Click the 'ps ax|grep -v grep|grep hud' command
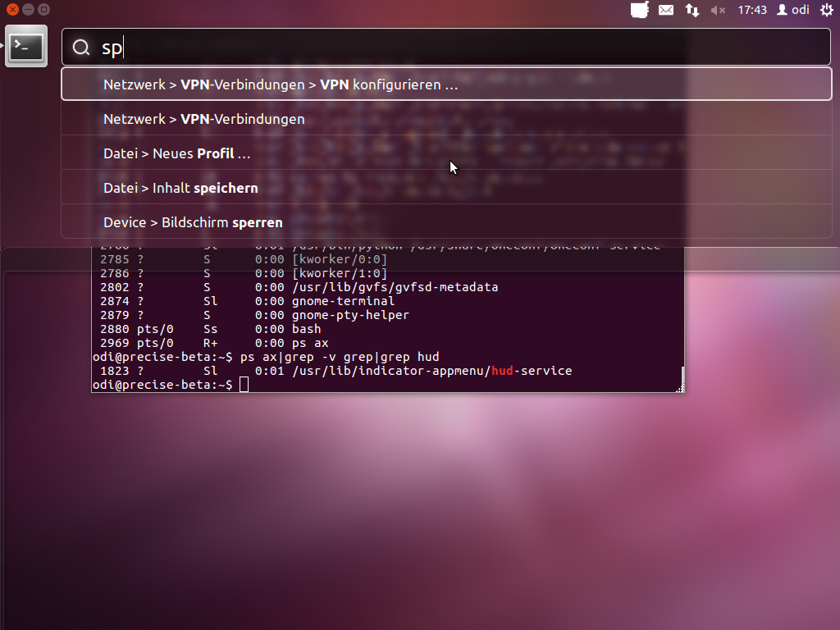The height and width of the screenshot is (630, 840). [340, 357]
